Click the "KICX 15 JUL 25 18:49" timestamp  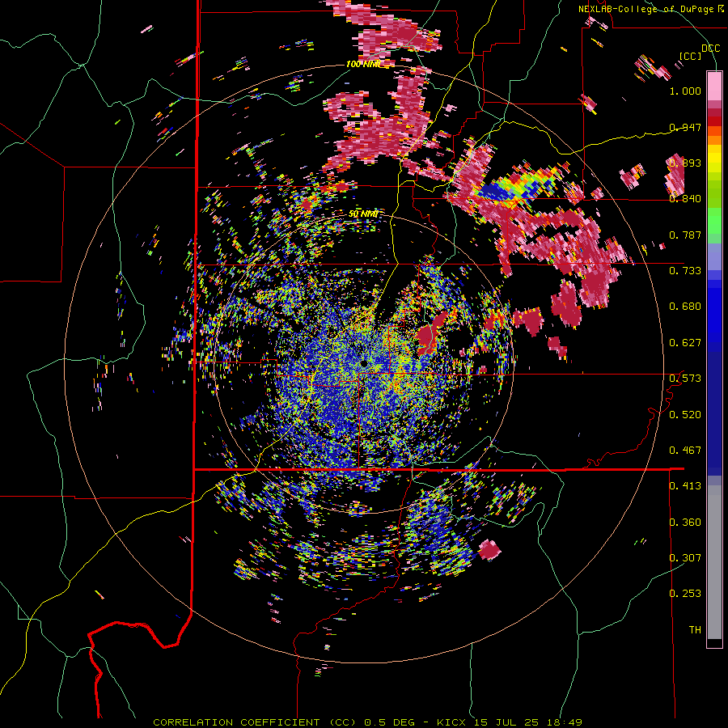(x=510, y=722)
